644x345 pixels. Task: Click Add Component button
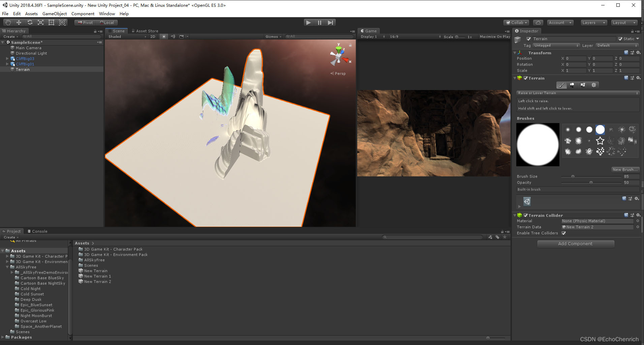tap(576, 244)
